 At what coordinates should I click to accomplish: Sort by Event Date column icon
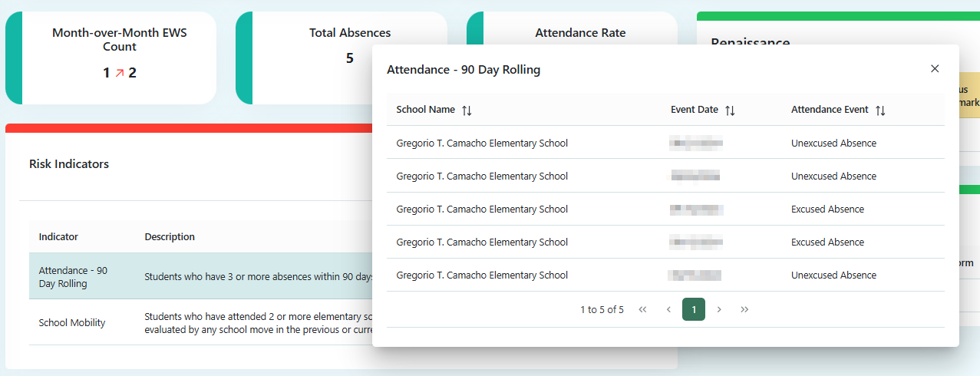(x=730, y=110)
